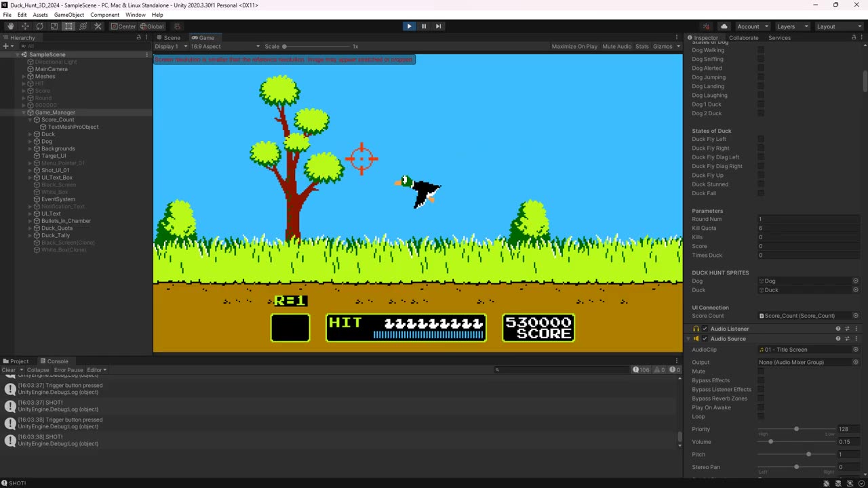Toggle console Collapse button
This screenshot has height=488, width=868.
tap(38, 370)
